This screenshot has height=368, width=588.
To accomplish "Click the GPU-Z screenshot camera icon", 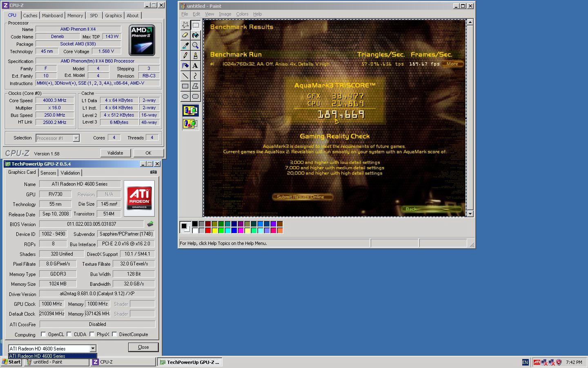I will pos(153,172).
